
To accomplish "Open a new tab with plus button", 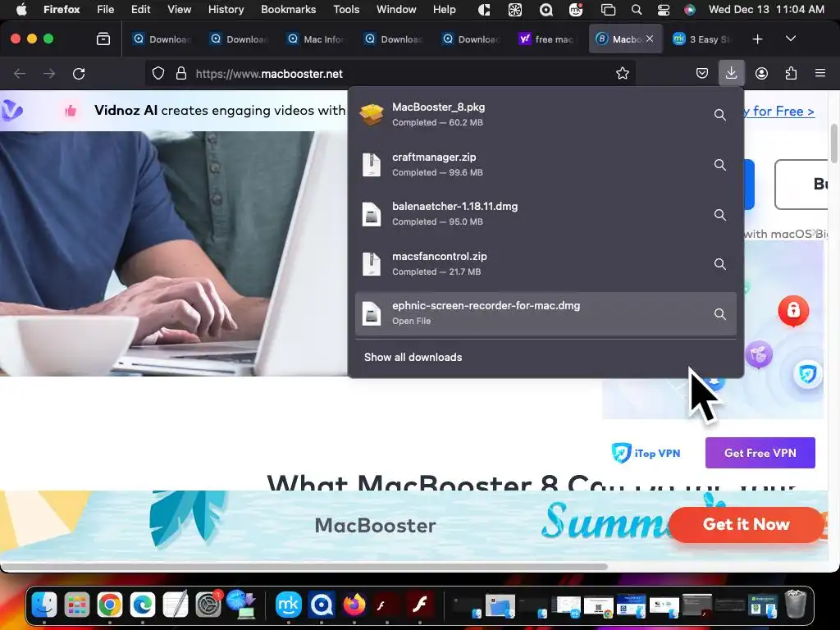I will pyautogui.click(x=757, y=39).
